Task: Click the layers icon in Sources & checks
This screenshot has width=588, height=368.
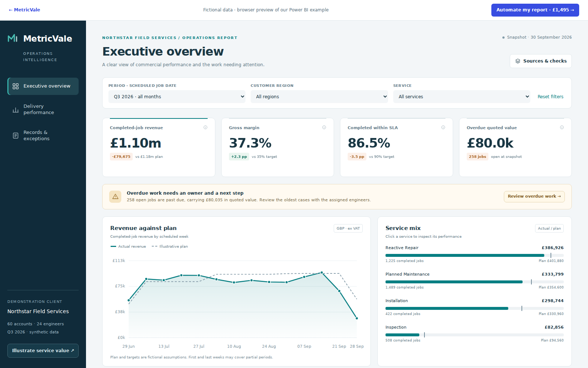Action: [518, 61]
